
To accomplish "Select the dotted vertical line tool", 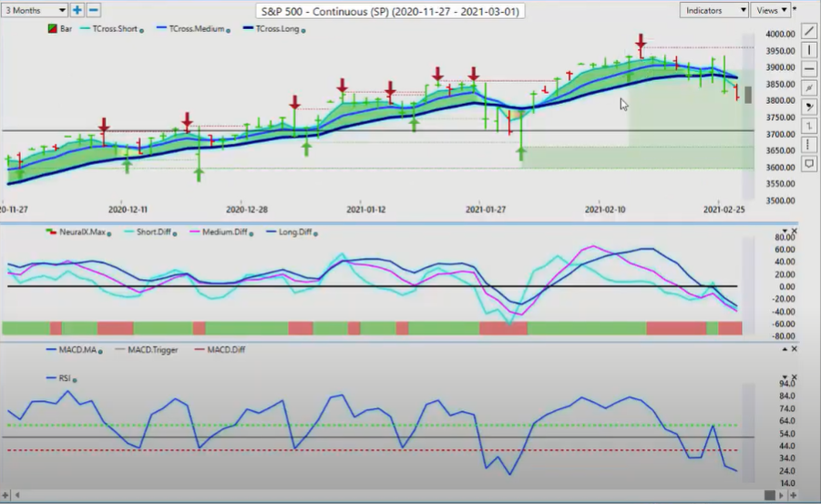I will click(x=809, y=145).
